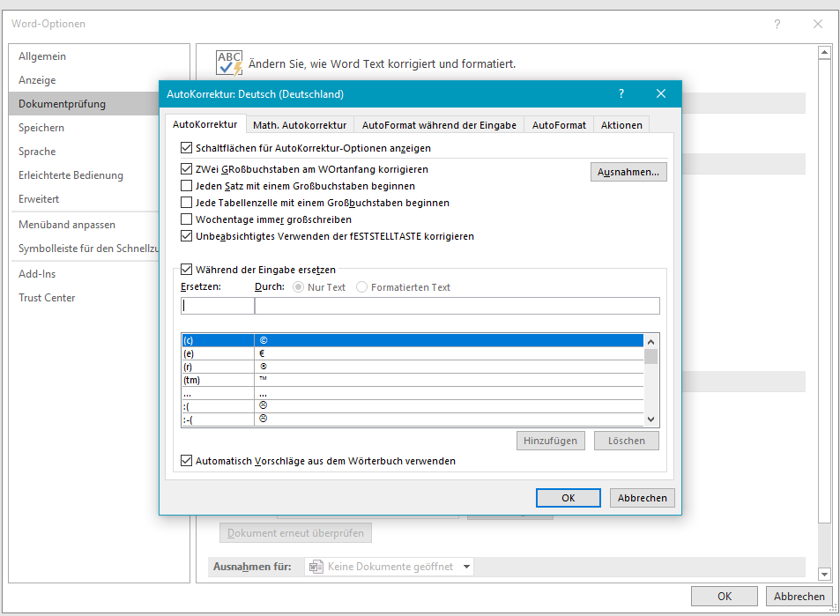The image size is (840, 616).
Task: Select the :-( autocorrect entry
Action: [x=413, y=419]
